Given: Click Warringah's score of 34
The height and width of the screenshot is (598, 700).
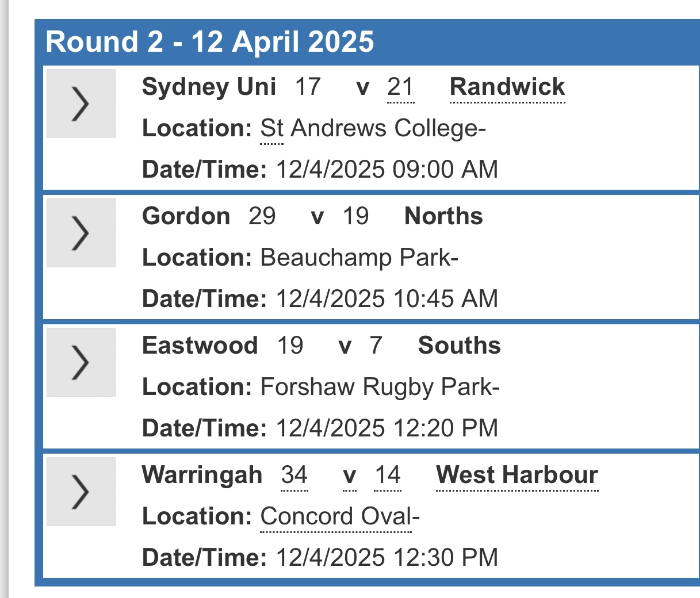Looking at the screenshot, I should pyautogui.click(x=294, y=475).
